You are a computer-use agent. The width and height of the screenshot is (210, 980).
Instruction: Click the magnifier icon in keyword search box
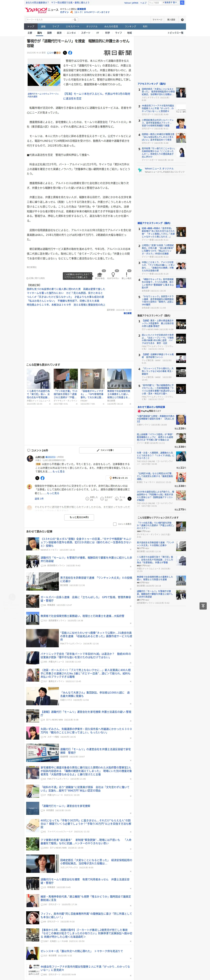point(75,20)
